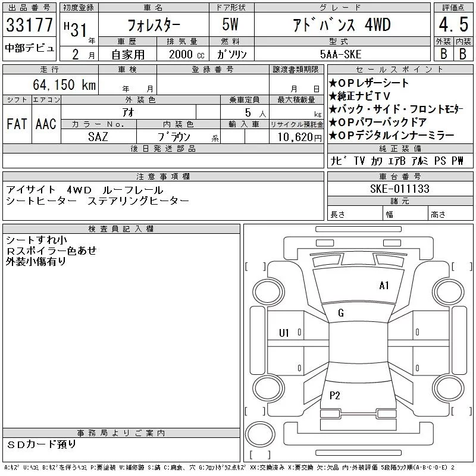Click the mileage 64,150 km
This screenshot has height=476, width=476.
64,84
